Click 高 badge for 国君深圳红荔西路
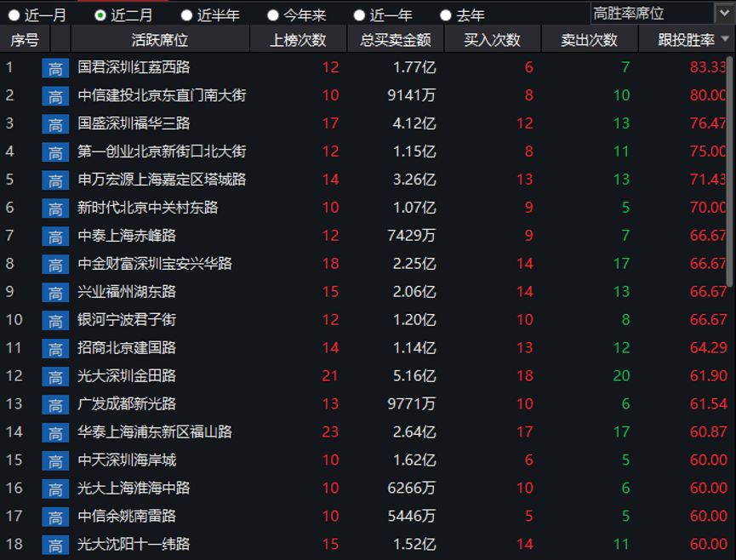The height and width of the screenshot is (560, 736). [x=55, y=68]
